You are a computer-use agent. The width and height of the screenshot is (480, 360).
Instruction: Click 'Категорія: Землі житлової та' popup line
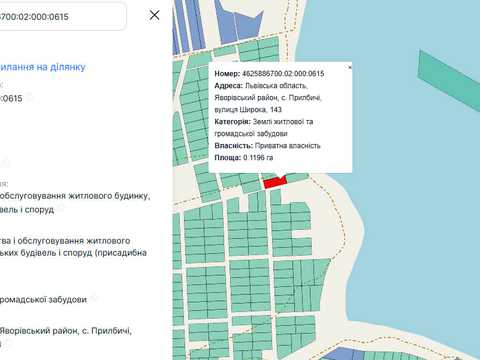(264, 122)
